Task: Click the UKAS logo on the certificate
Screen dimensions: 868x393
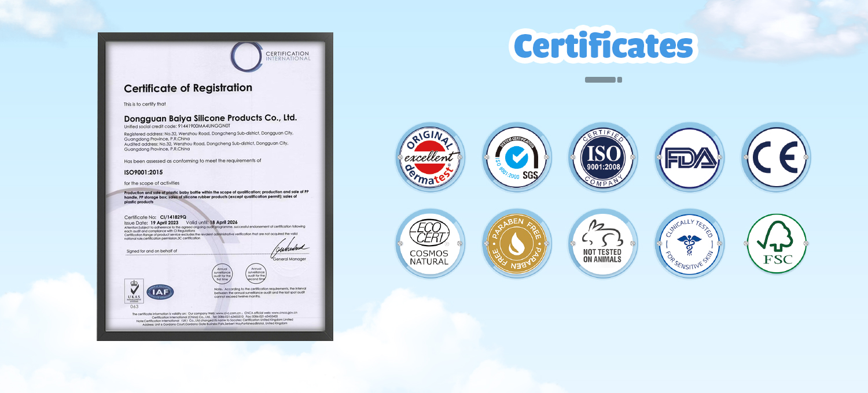Action: [134, 292]
